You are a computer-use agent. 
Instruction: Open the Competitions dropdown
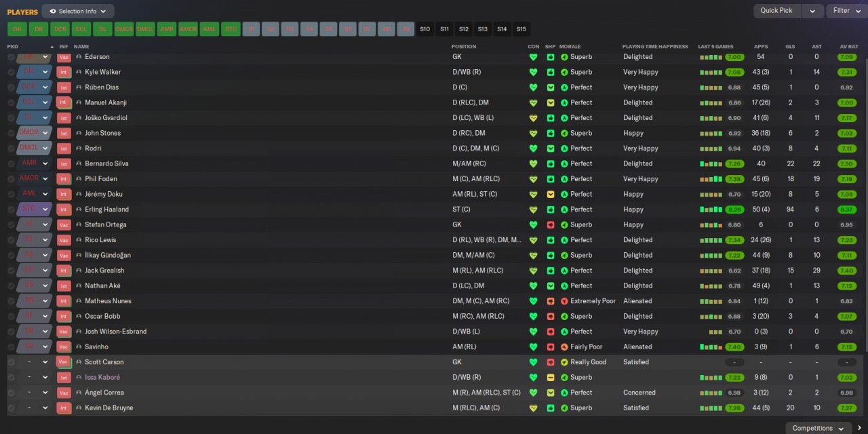point(817,428)
